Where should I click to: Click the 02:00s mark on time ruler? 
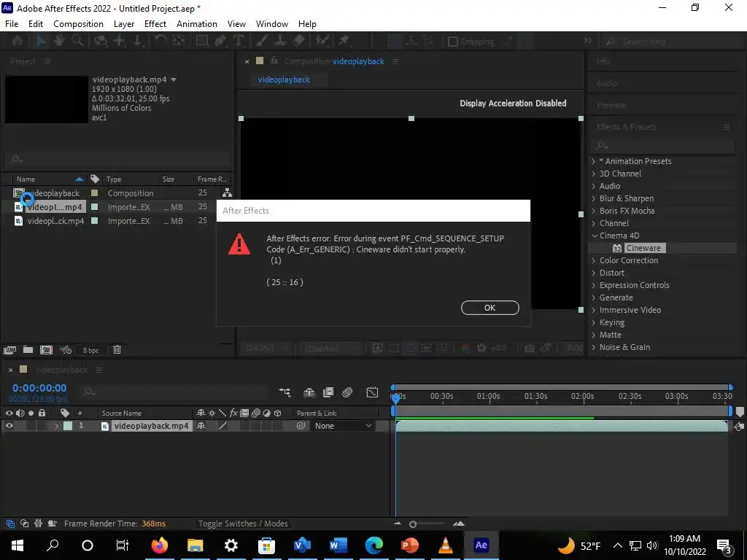pos(582,396)
